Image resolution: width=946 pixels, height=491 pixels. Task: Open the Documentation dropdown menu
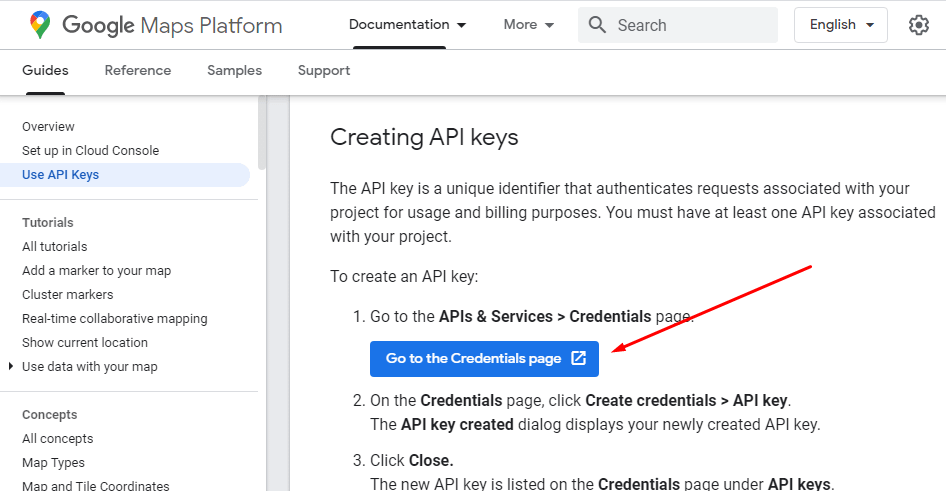pyautogui.click(x=408, y=25)
